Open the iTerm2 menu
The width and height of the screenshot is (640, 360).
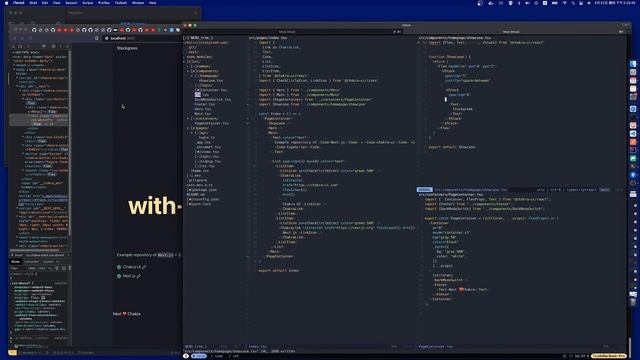18,3
